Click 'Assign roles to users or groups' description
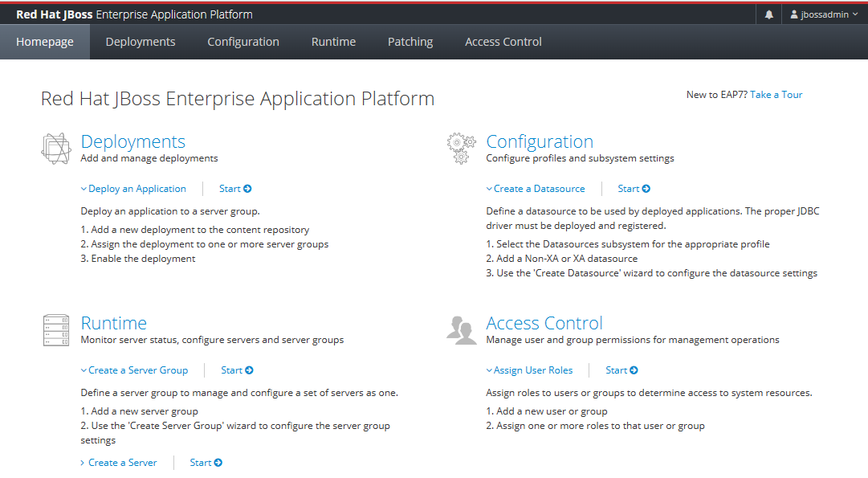The image size is (868, 478). pyautogui.click(x=649, y=393)
